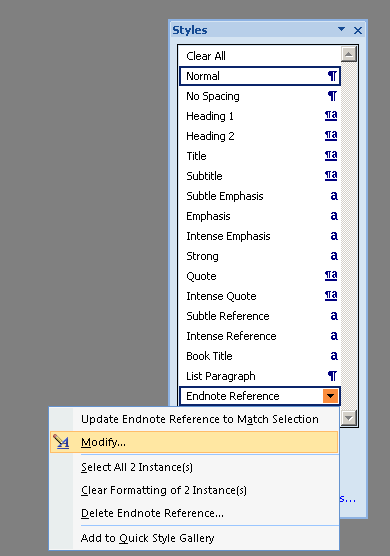This screenshot has width=390, height=556.
Task: Select Clear All in the styles list
Action: [x=260, y=56]
